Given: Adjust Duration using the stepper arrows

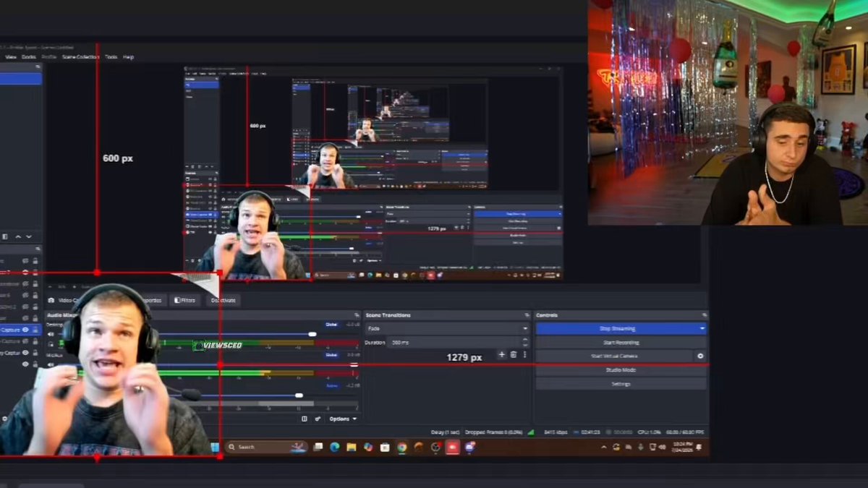Looking at the screenshot, I should point(525,342).
